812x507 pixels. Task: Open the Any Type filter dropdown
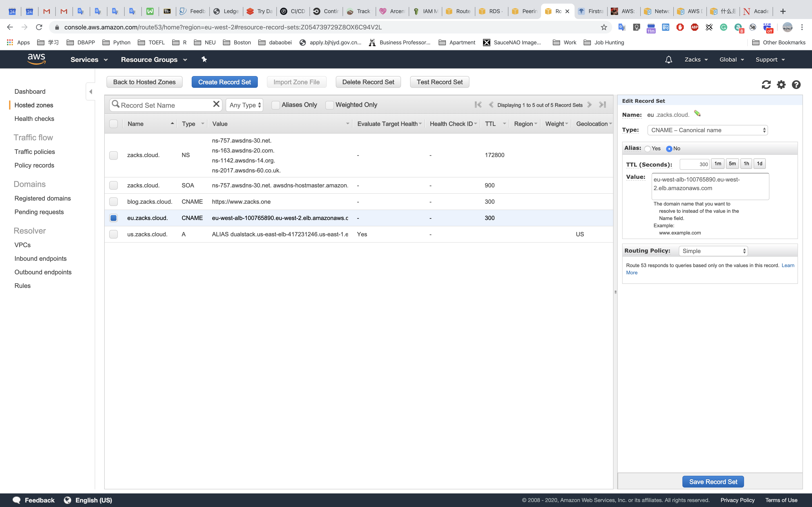click(x=245, y=105)
